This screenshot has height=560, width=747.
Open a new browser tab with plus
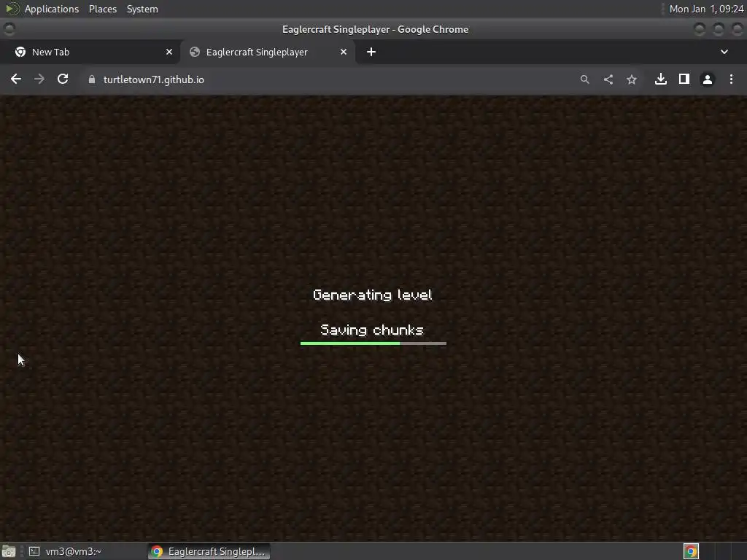371,52
